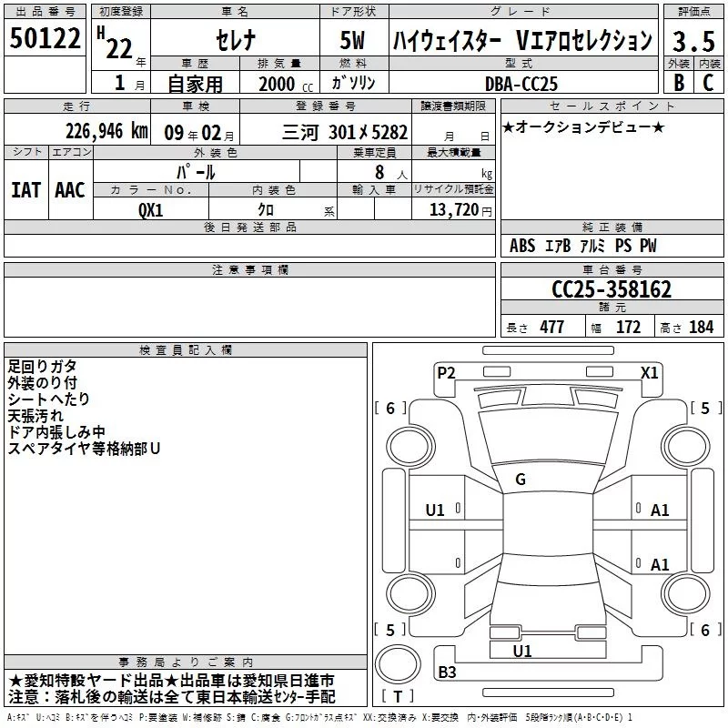Select the usage history 自家用

pyautogui.click(x=195, y=84)
